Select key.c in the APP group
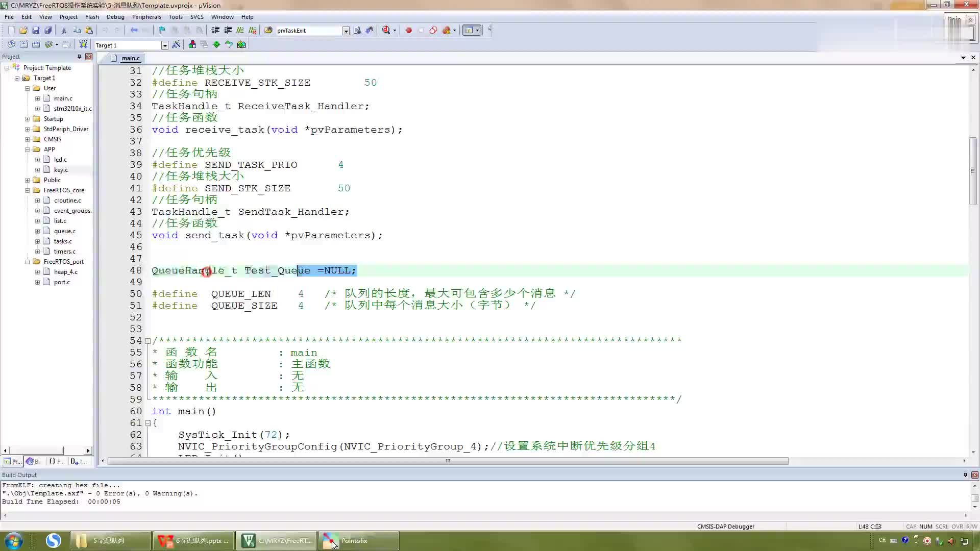Viewport: 980px width, 551px height. coord(61,170)
